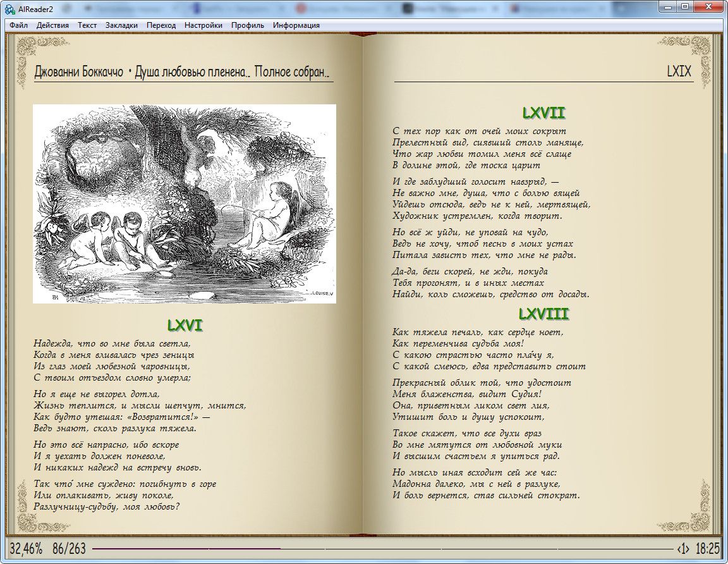Click the LXVII sonnet heading

(x=543, y=113)
